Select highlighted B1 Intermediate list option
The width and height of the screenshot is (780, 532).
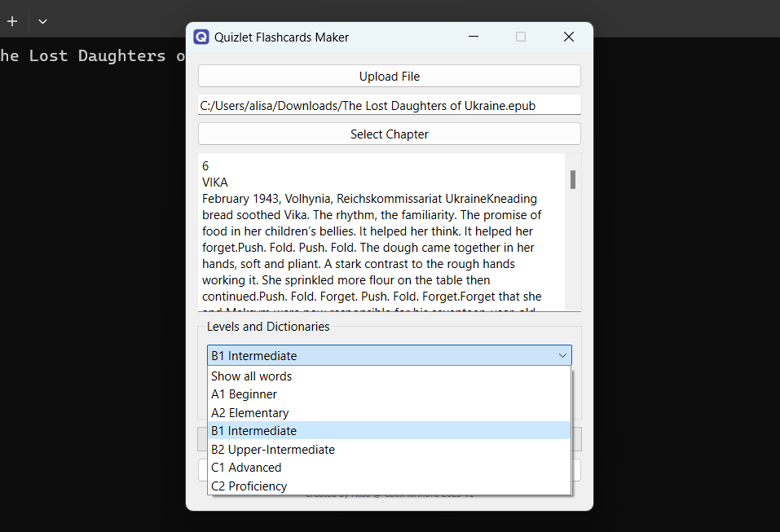(x=389, y=431)
